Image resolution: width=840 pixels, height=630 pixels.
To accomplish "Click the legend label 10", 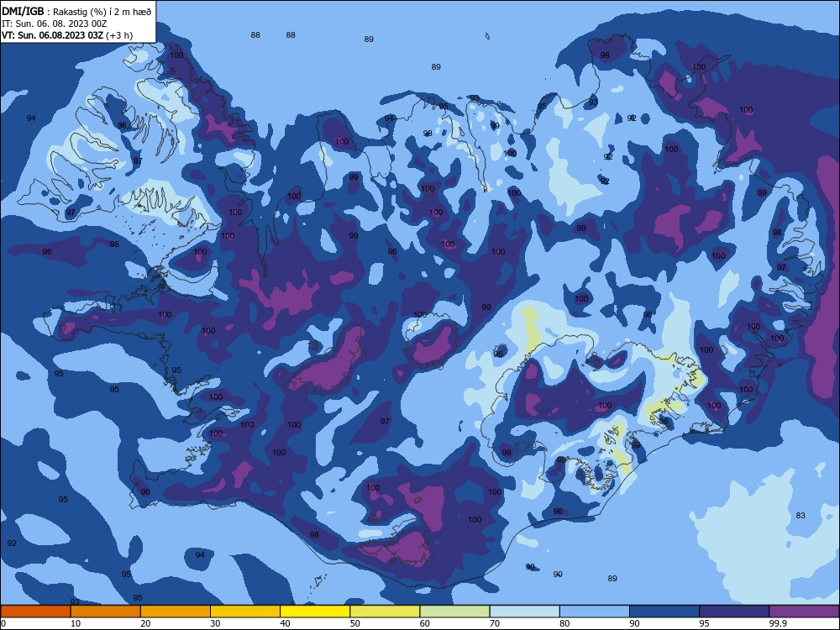I will click(76, 623).
